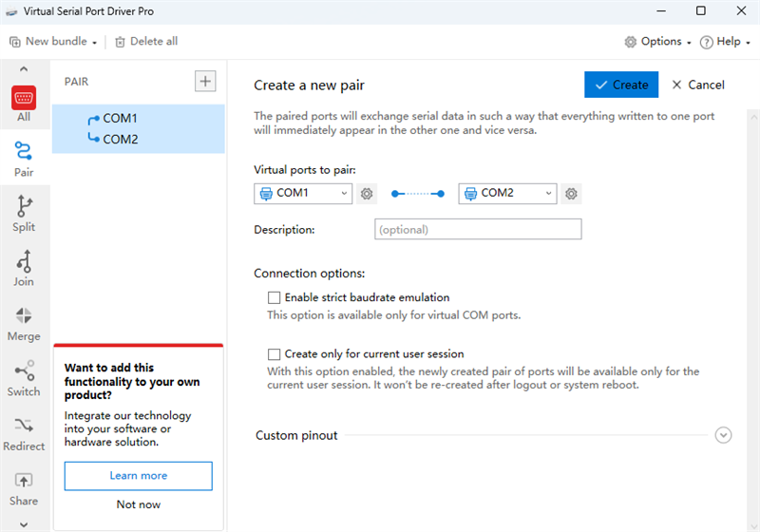Add a new pair with plus button
760x532 pixels.
[205, 81]
